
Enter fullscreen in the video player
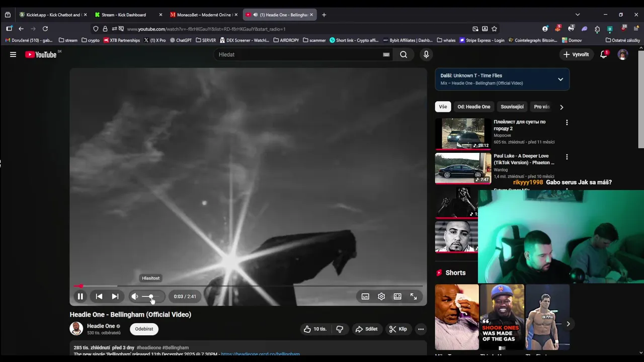point(414,297)
